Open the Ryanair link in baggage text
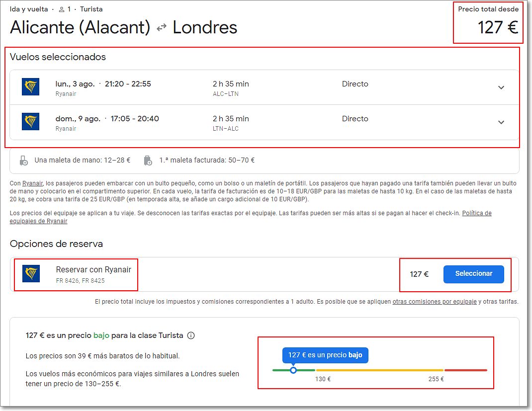Viewport: 532px width, 411px height. (33, 183)
